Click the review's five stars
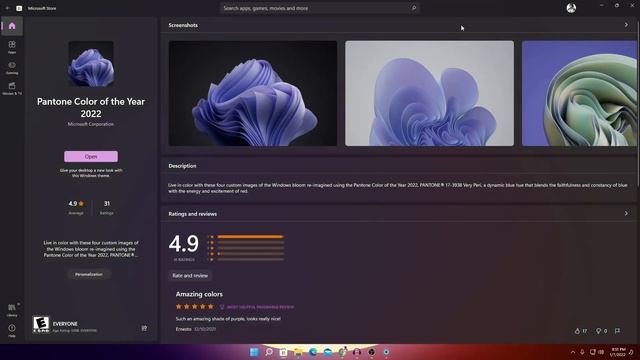640x360 pixels. (195, 307)
